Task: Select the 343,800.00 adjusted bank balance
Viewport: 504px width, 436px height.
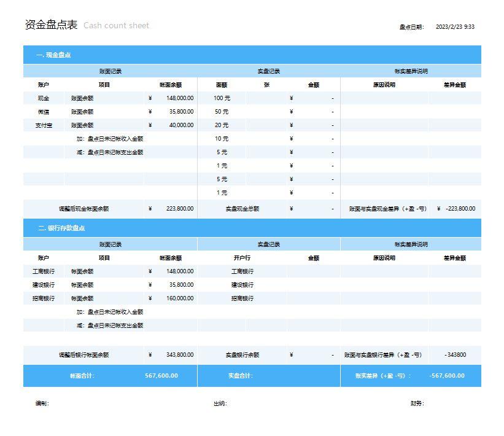Action: tap(180, 355)
